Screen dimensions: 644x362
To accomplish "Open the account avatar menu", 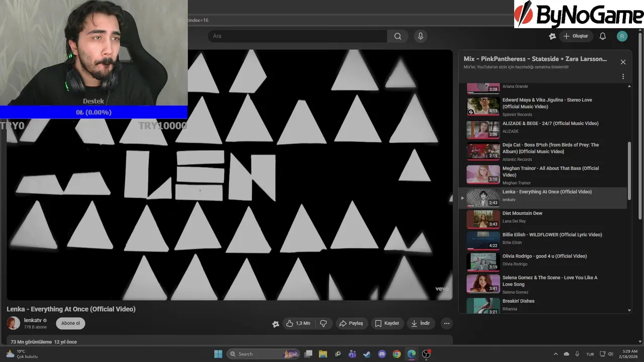I will [622, 36].
